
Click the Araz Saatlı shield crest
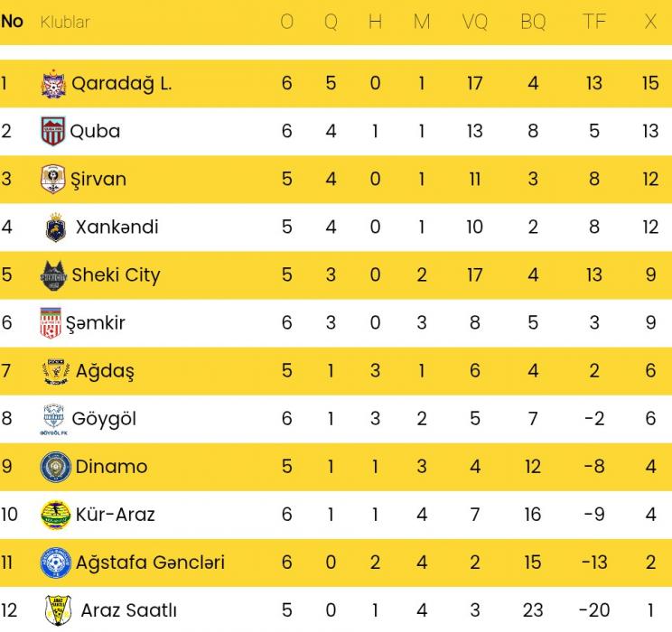click(57, 610)
